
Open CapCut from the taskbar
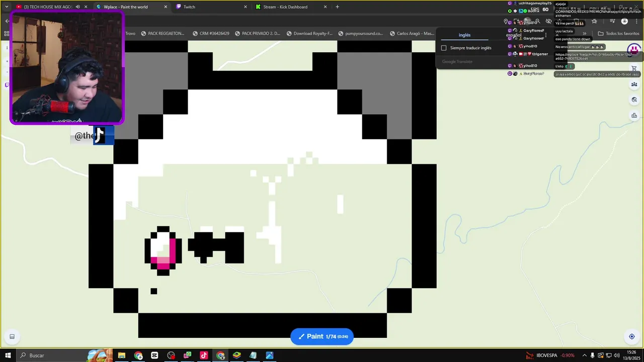click(154, 355)
